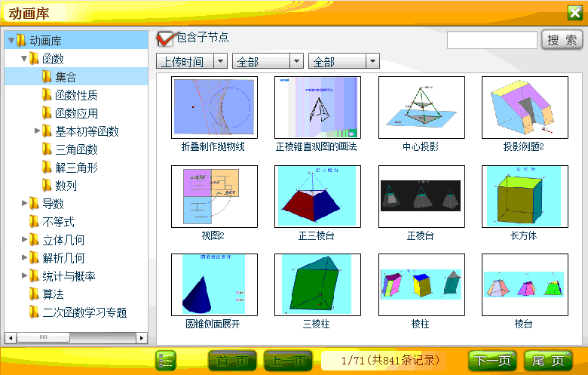Expand the 基本初等函数 tree node
588x375 pixels.
click(38, 131)
